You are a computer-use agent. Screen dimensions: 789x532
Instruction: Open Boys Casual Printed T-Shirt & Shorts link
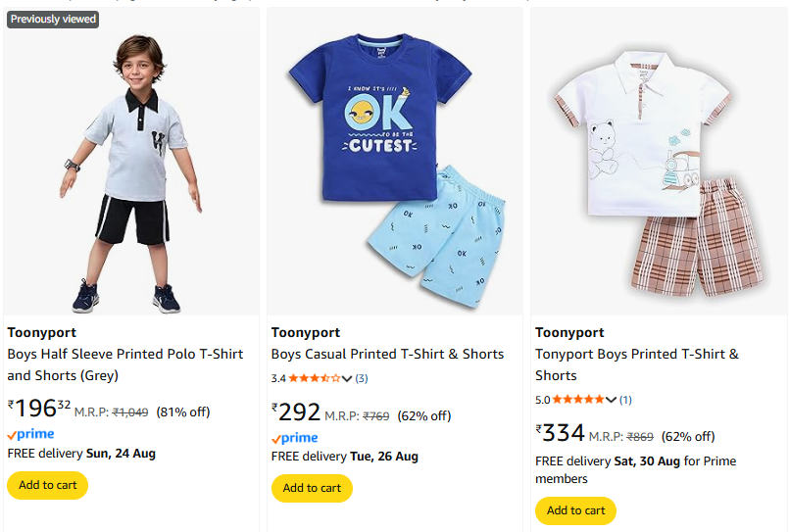pyautogui.click(x=387, y=354)
